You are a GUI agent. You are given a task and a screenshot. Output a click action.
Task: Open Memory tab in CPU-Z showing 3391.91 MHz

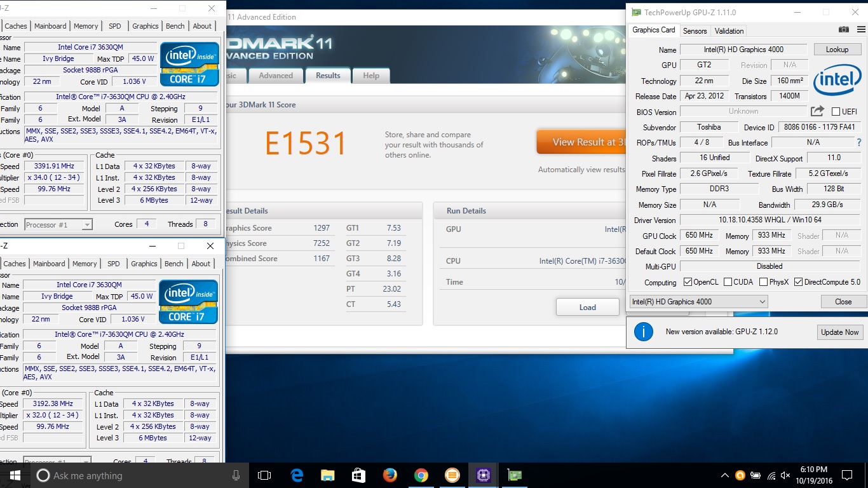click(86, 26)
